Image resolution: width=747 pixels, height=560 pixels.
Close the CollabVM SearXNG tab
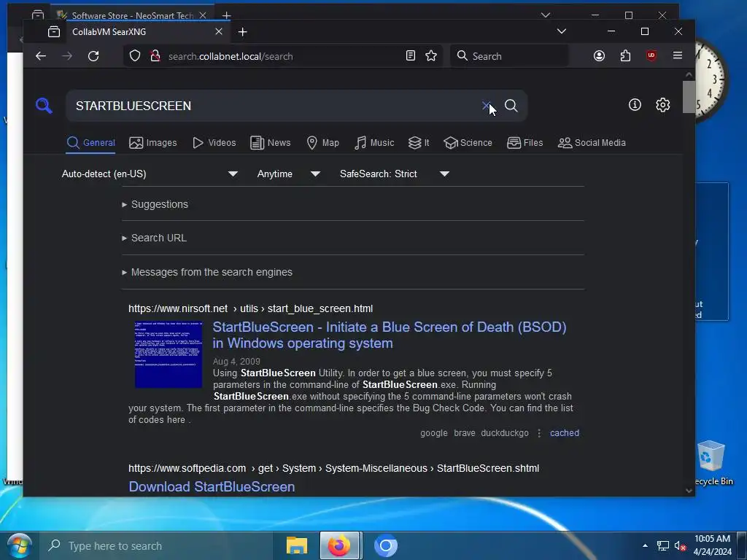[x=219, y=31]
